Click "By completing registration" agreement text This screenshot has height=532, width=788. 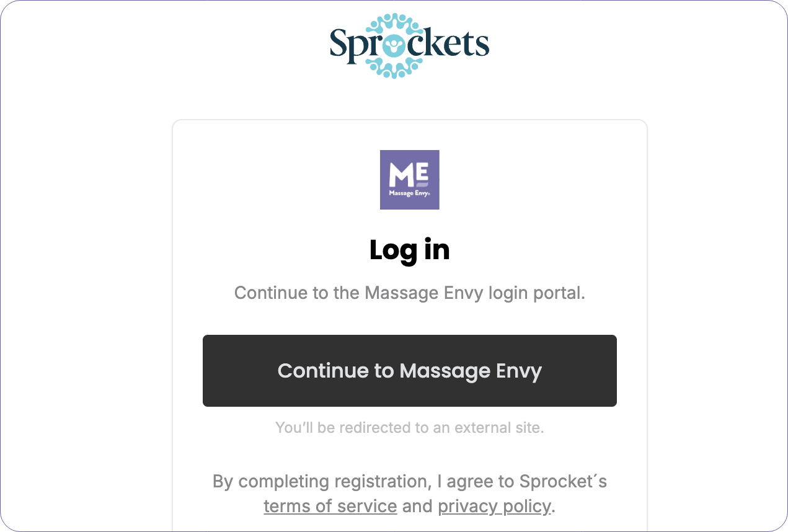[x=320, y=482]
